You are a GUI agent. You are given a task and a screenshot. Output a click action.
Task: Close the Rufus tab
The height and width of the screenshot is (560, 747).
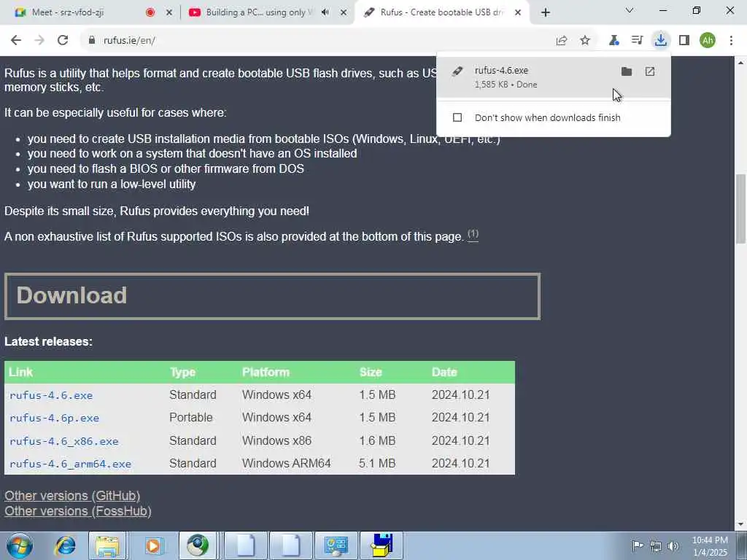tap(518, 12)
